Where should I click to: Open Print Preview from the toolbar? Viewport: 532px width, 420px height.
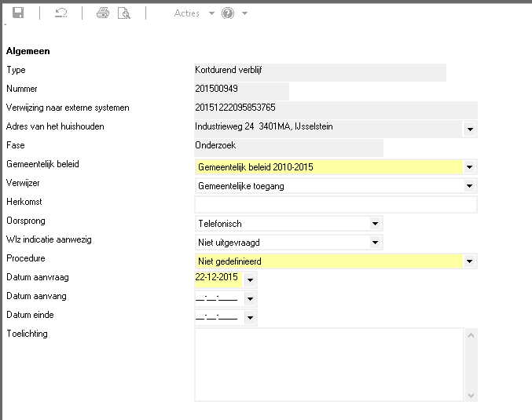click(123, 13)
